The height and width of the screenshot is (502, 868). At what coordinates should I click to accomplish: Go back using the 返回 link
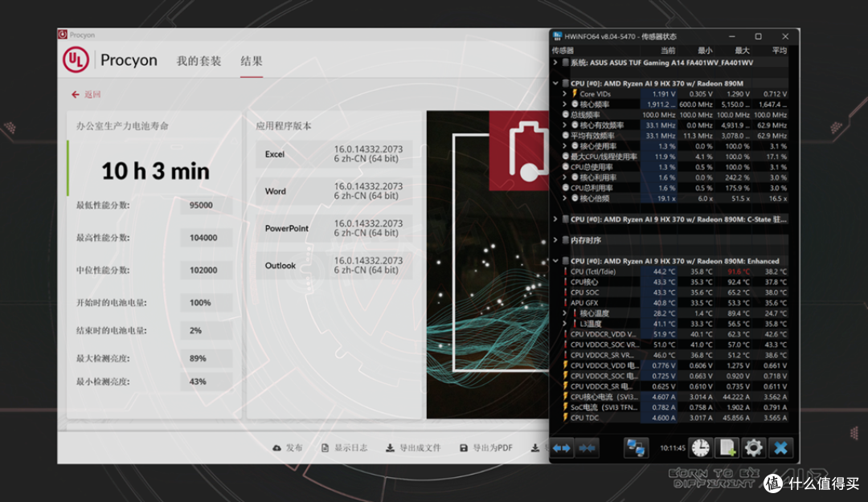[x=86, y=95]
